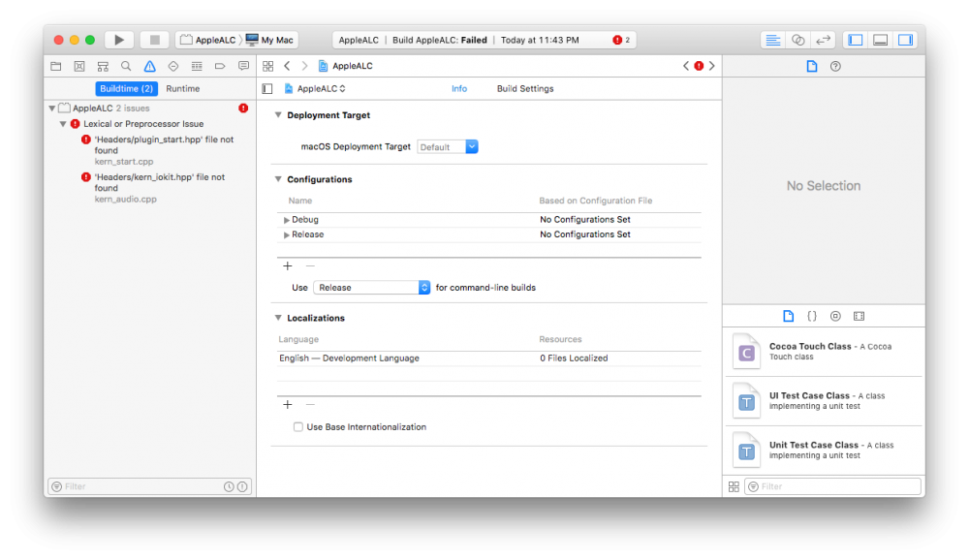Select the UI Test Case Class template
969x560 pixels.
click(x=824, y=401)
